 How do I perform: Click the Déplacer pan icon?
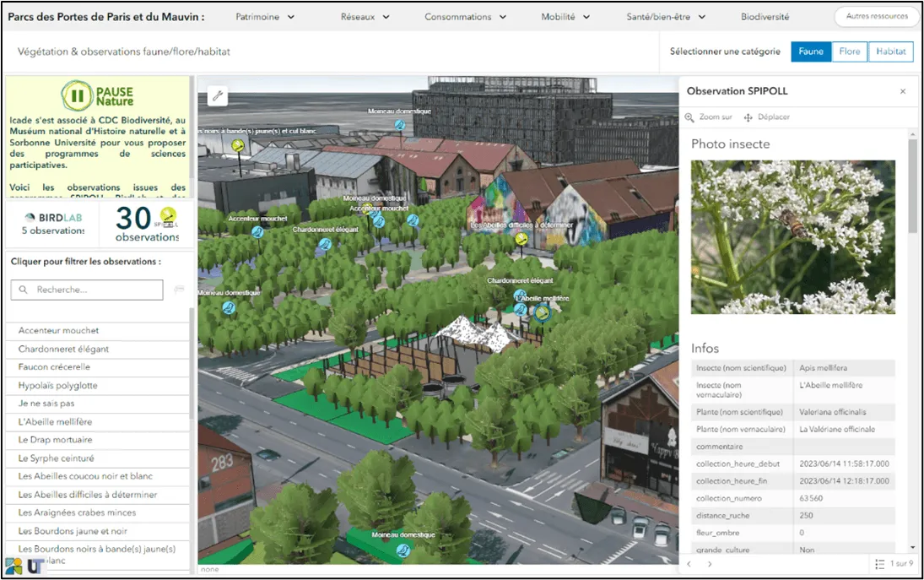click(748, 117)
